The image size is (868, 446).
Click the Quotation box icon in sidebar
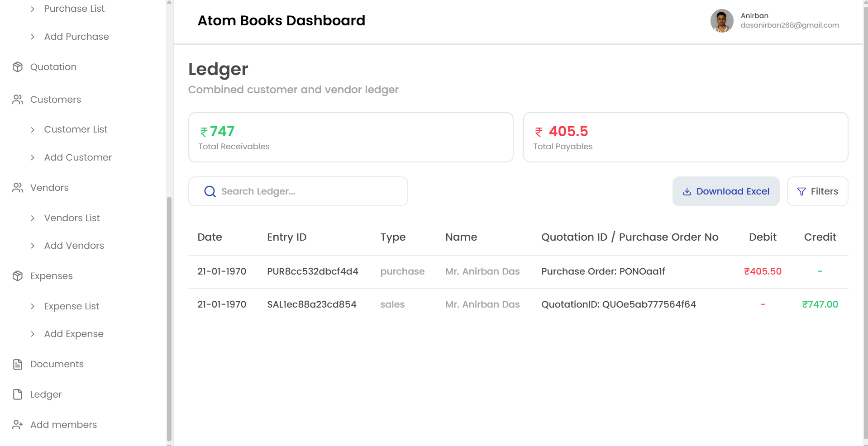[x=18, y=67]
